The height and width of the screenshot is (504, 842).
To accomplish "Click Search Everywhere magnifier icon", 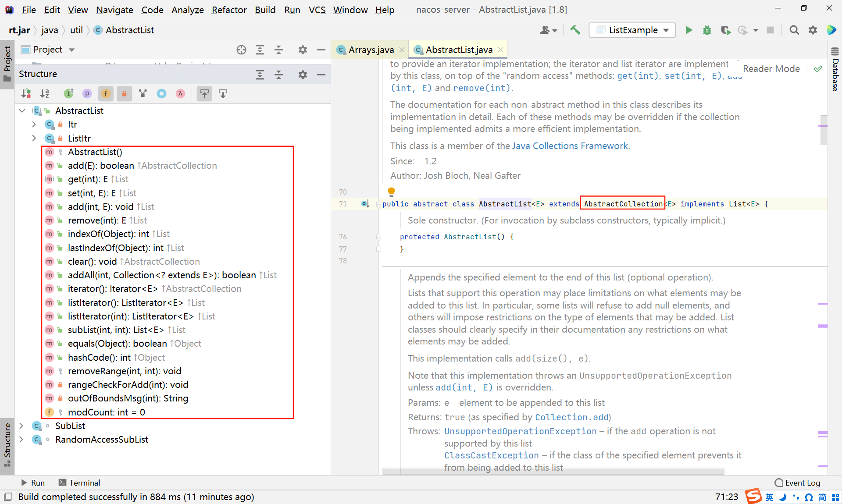I will click(794, 30).
